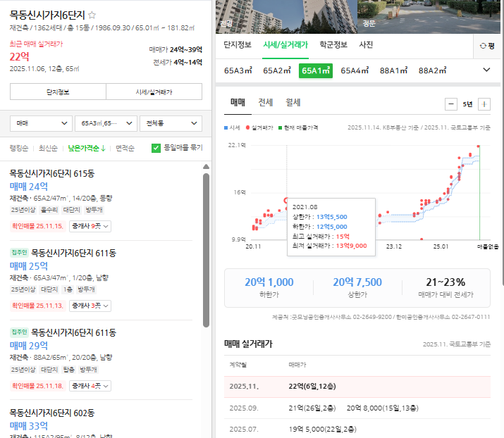504x438 pixels.
Task: Switch the chart to 전세 prices
Action: 266,103
